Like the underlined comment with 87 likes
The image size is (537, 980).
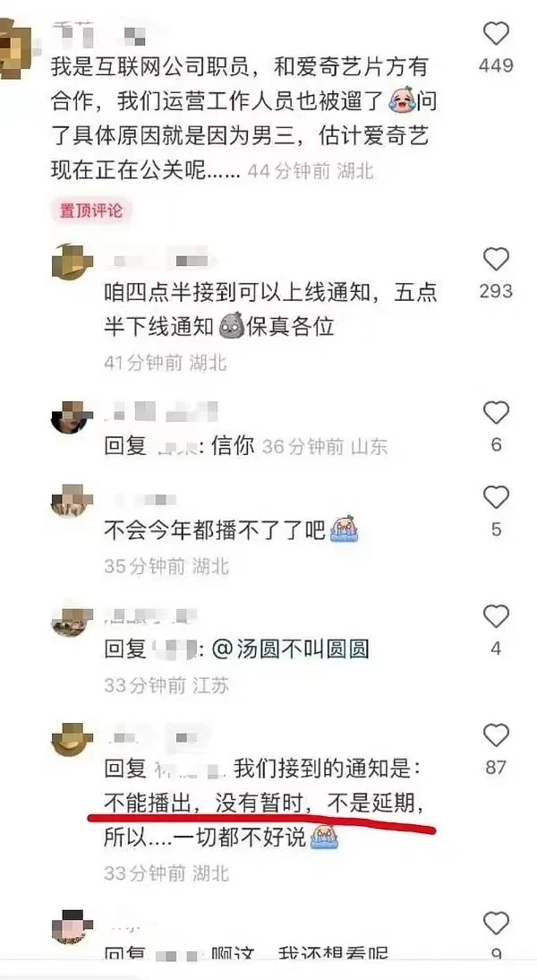click(497, 735)
